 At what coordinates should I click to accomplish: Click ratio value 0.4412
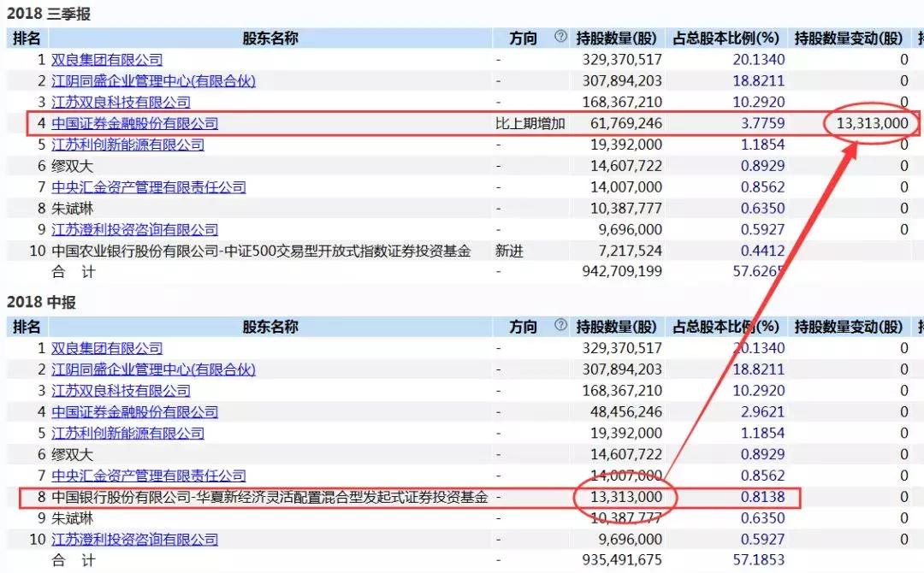coord(762,251)
